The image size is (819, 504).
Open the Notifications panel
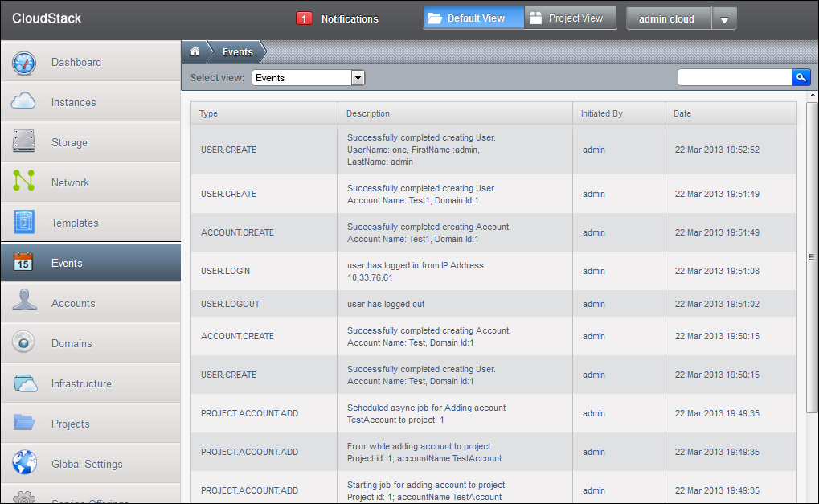point(338,18)
